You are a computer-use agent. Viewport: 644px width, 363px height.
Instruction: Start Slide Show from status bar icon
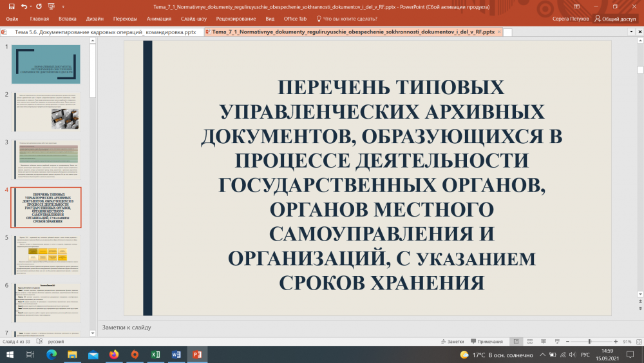tap(555, 341)
